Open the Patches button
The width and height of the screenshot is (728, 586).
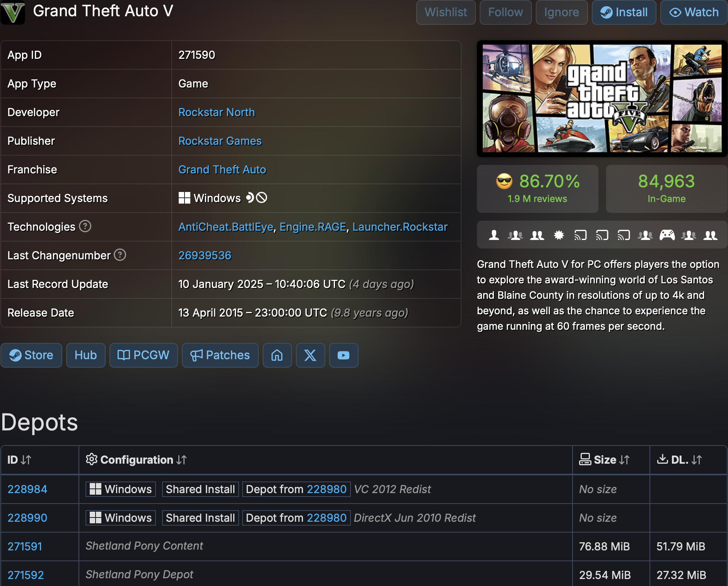(x=220, y=355)
